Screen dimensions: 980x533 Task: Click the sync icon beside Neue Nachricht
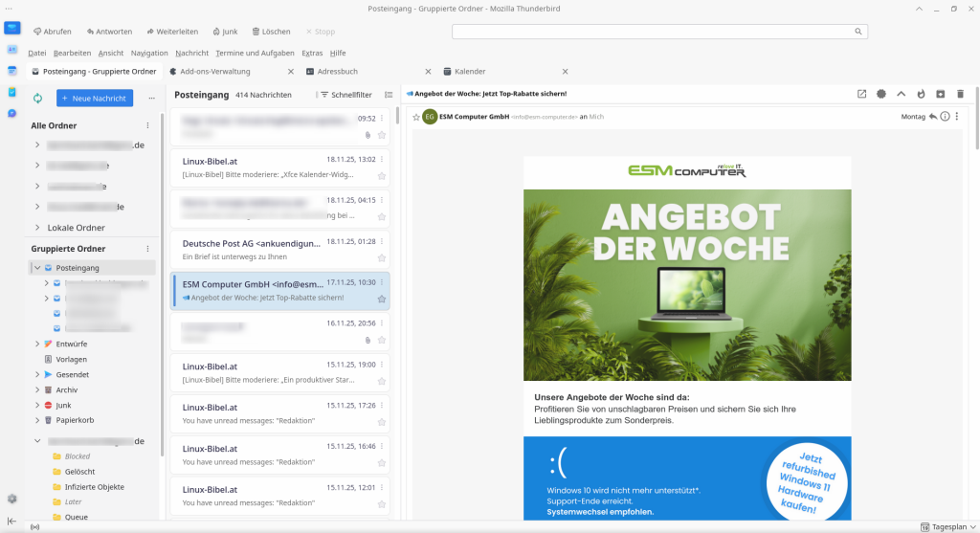coord(38,98)
